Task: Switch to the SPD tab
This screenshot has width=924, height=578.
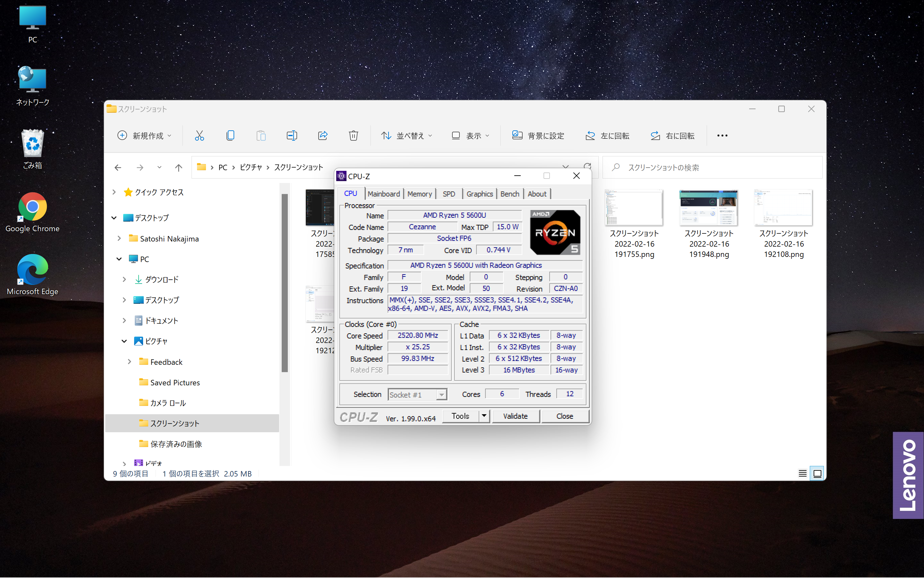Action: tap(449, 194)
